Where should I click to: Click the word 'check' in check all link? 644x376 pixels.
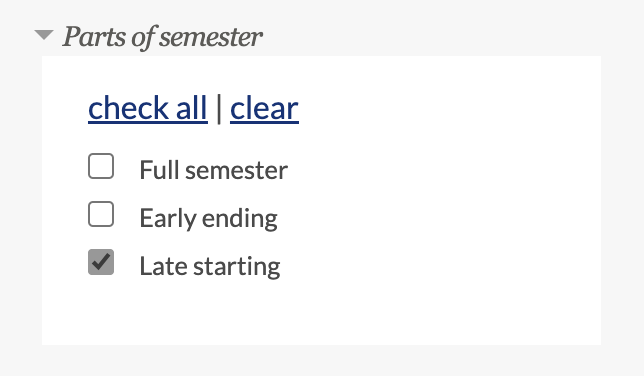[128, 108]
